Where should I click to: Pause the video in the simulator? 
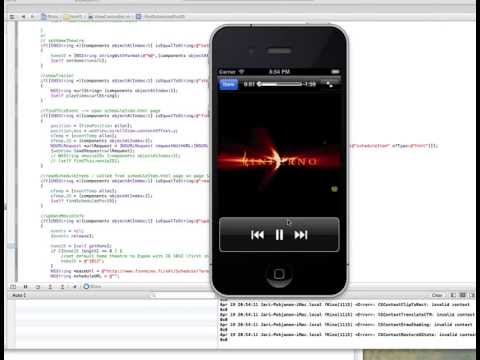tap(279, 235)
